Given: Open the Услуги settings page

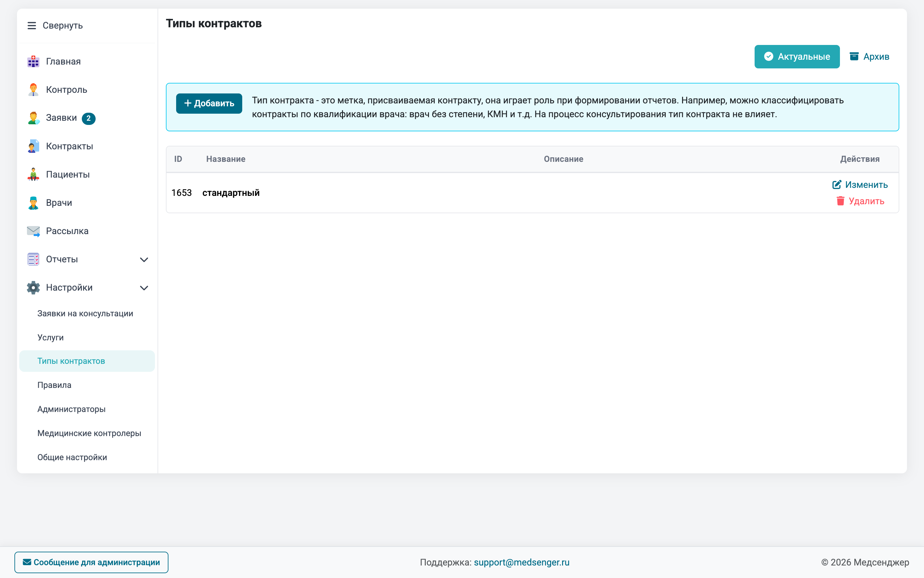Looking at the screenshot, I should [x=87, y=337].
